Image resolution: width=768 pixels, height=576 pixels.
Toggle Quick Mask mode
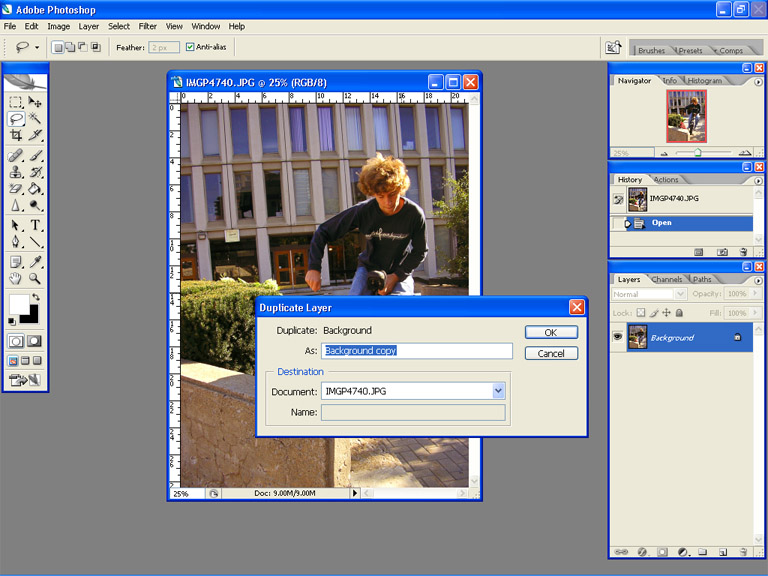35,341
